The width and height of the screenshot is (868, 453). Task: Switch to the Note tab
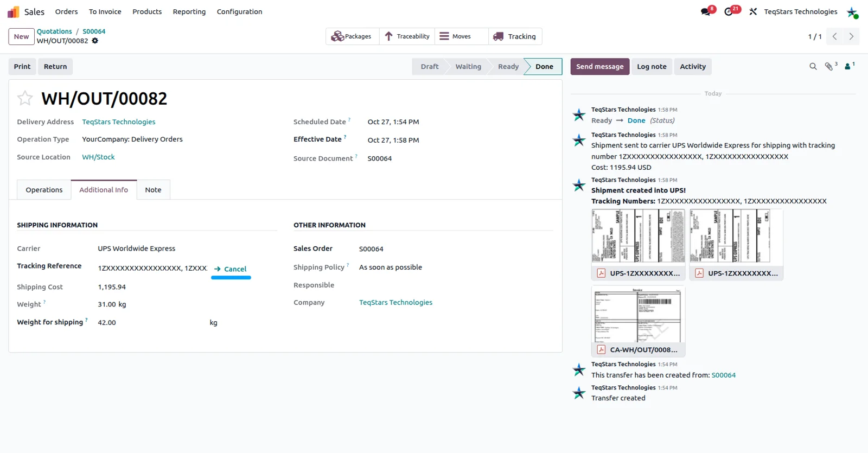point(153,190)
